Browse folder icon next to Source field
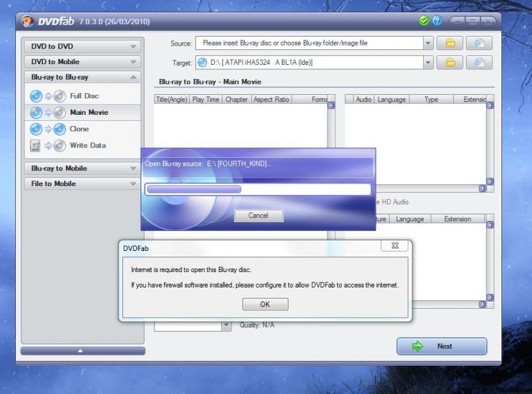Viewport: 532px width, 394px height. coord(449,43)
